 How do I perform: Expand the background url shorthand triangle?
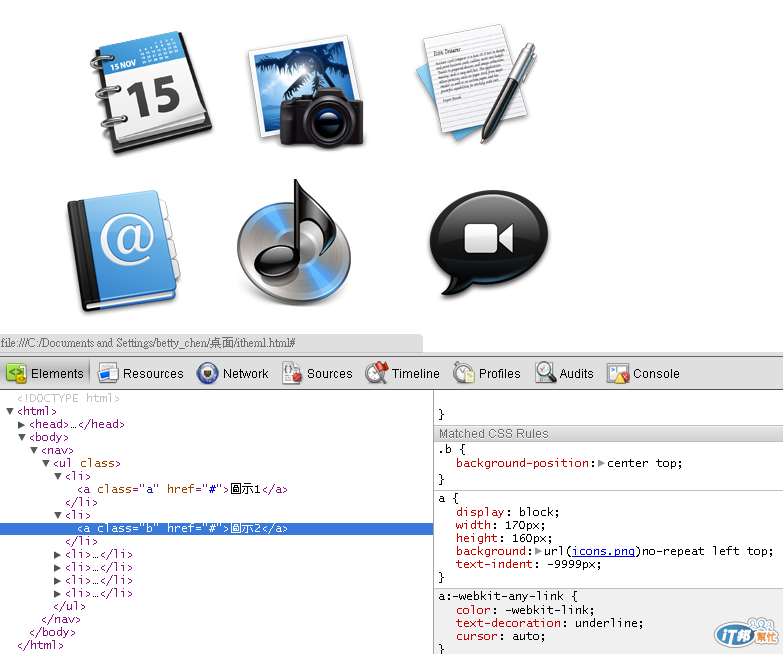click(x=538, y=551)
